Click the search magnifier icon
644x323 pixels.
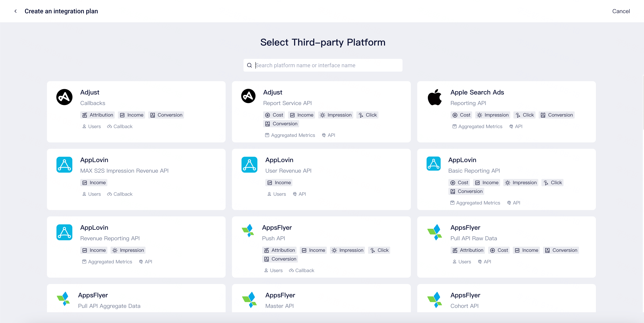(x=249, y=65)
